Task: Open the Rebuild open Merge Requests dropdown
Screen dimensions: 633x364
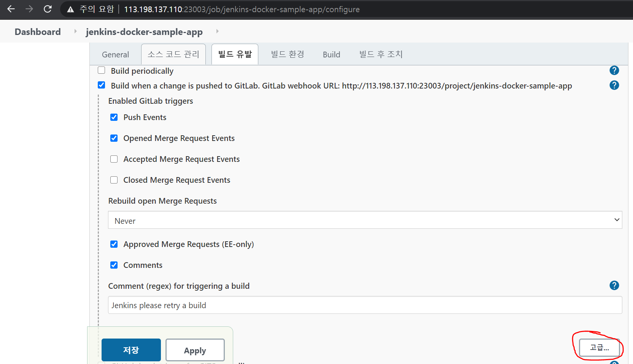Action: point(365,220)
